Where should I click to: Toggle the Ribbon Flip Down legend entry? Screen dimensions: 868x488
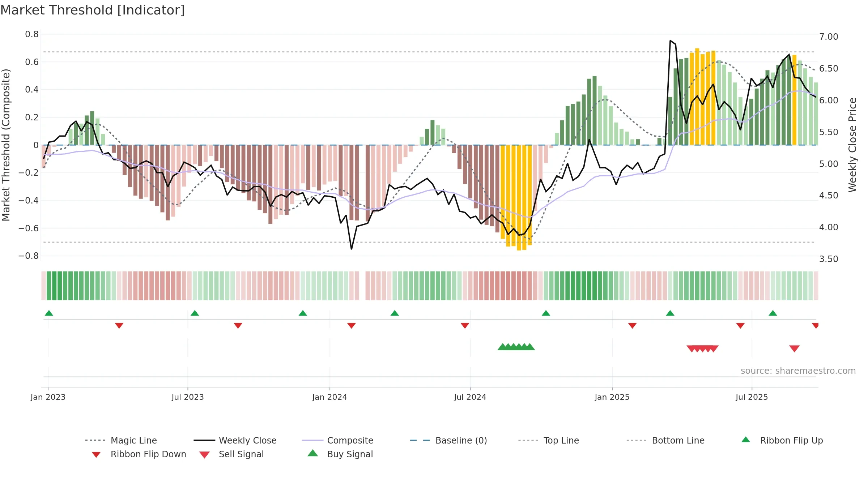click(139, 454)
